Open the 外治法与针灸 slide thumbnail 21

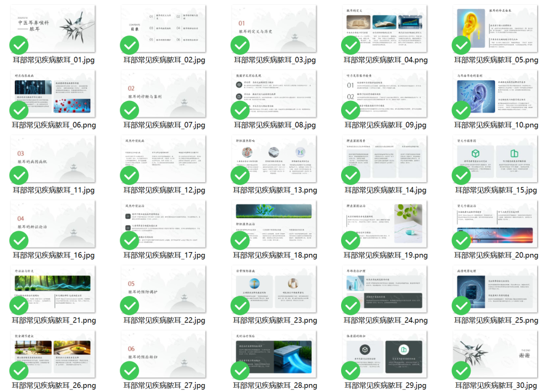53,289
